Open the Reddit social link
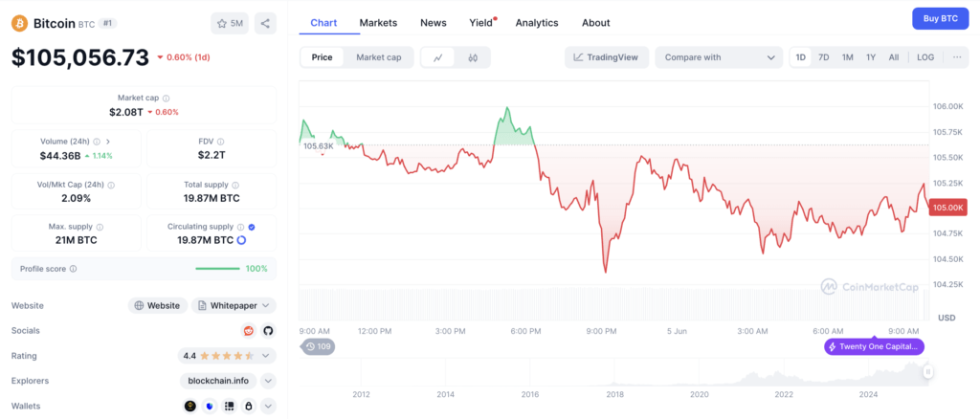Screen dimensions: 980x419 tap(249, 331)
